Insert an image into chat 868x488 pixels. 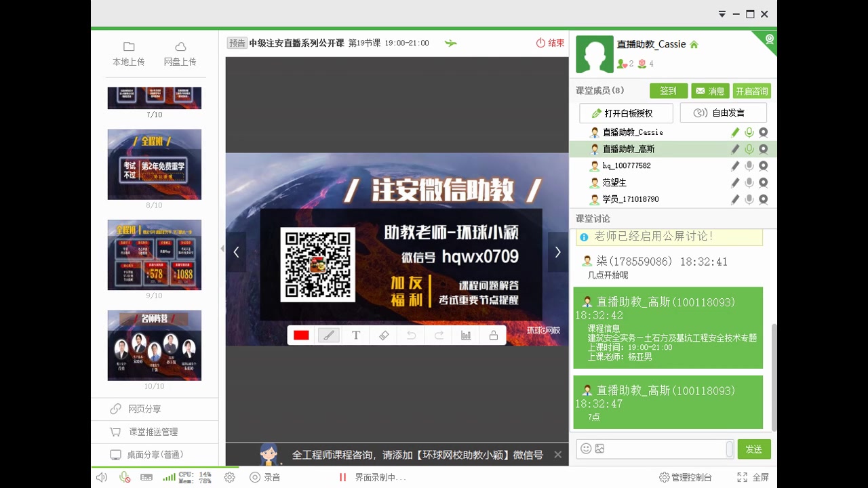pos(599,449)
